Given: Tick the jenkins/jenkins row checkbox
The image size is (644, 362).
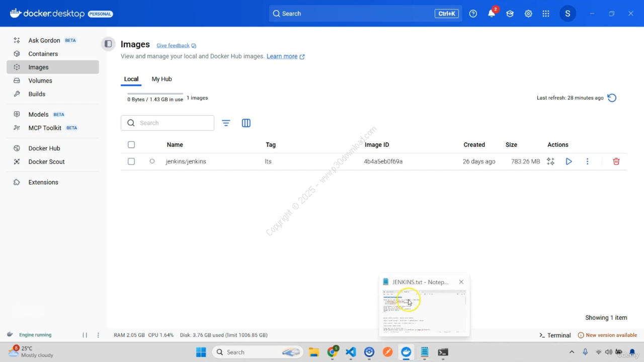Looking at the screenshot, I should [131, 161].
